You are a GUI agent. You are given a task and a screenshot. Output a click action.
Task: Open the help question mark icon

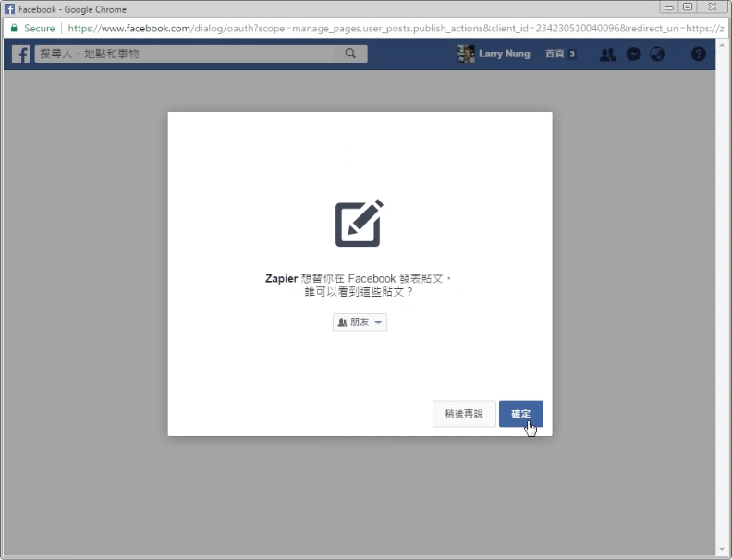[698, 55]
